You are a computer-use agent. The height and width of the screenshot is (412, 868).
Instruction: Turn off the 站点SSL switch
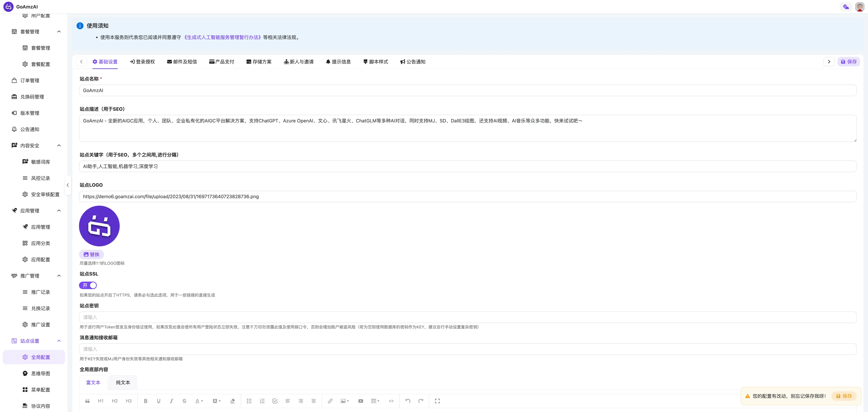pos(88,285)
